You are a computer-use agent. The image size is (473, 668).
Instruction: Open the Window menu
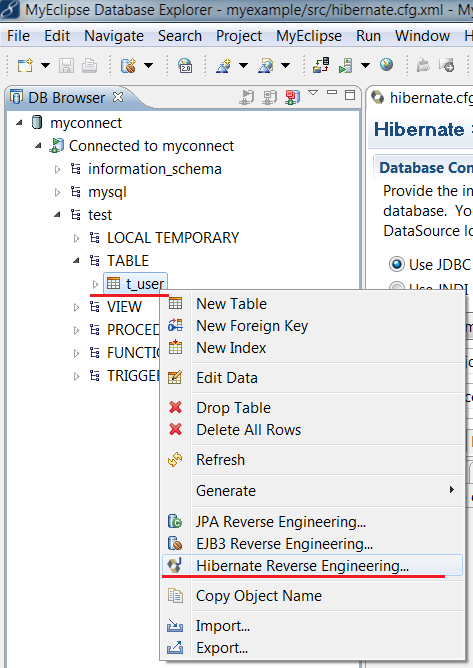(x=422, y=36)
